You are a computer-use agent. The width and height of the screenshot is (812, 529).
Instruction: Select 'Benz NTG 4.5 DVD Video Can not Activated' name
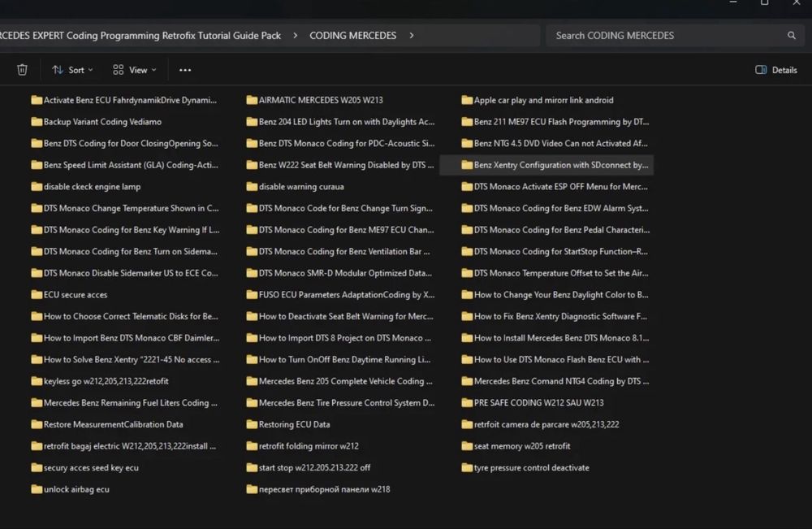coord(561,144)
